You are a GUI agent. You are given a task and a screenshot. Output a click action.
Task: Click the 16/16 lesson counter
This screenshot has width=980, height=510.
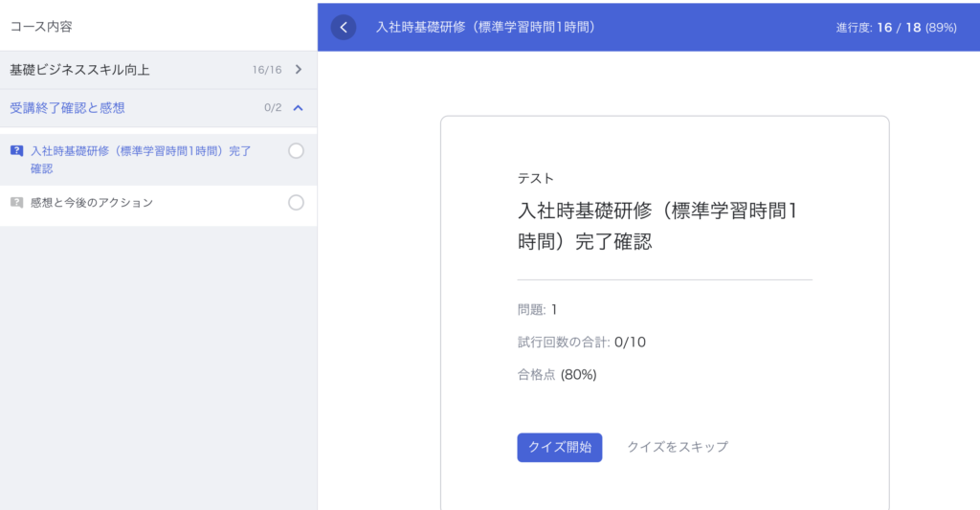pos(266,70)
